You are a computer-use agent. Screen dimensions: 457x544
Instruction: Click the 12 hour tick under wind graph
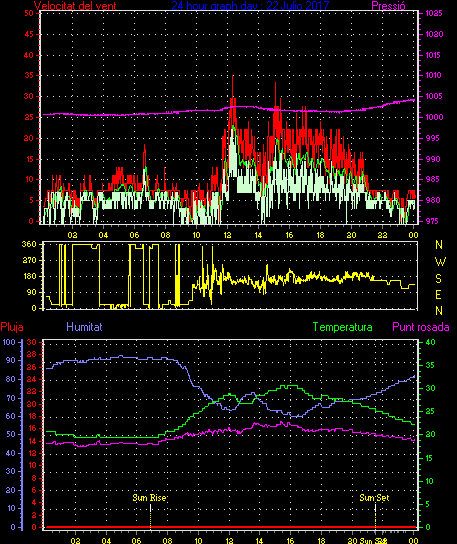[228, 235]
